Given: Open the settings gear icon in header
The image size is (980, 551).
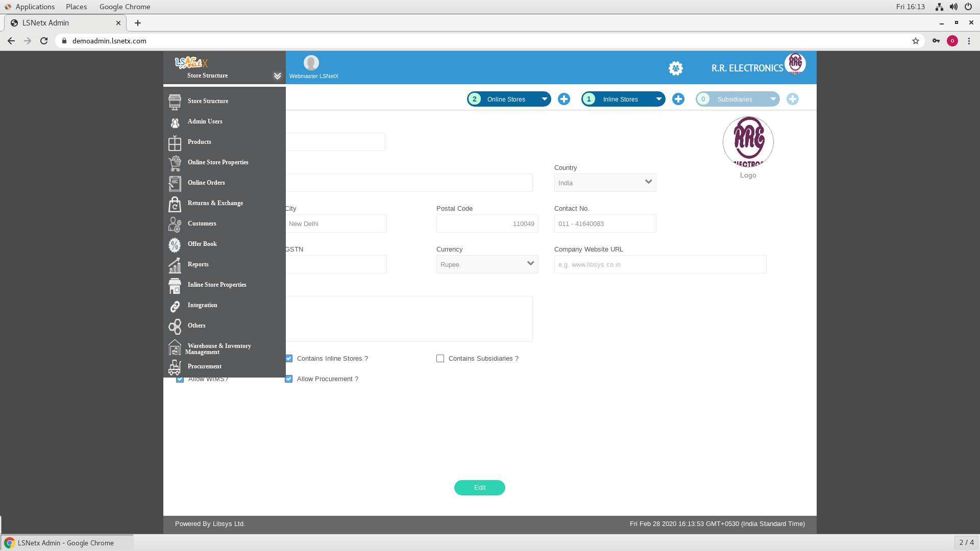Looking at the screenshot, I should point(675,68).
